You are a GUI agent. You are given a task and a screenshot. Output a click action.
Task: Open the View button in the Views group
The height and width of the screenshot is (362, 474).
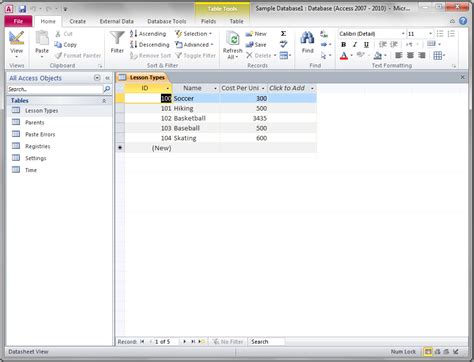point(16,44)
